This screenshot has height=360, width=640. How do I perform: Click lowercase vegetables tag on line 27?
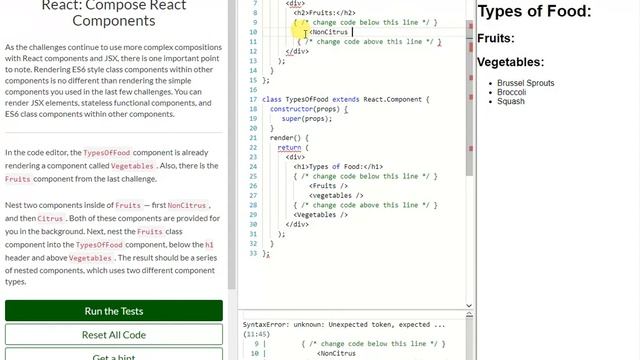pos(336,196)
